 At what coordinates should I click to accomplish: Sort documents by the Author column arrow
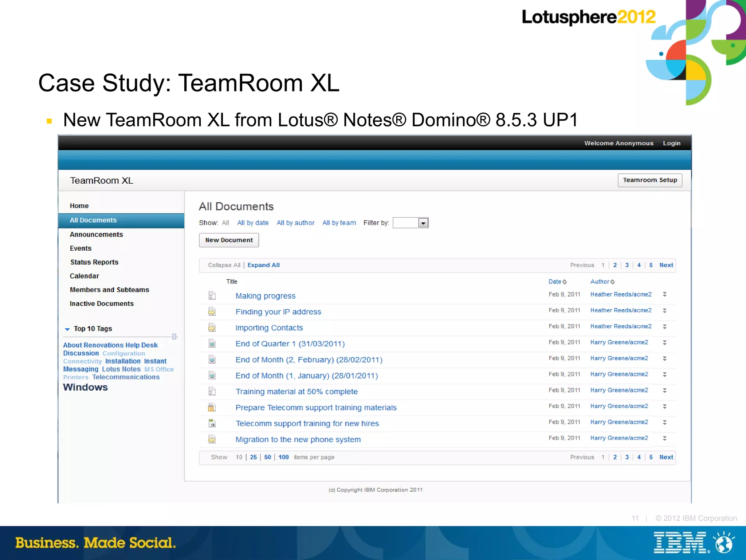tap(612, 282)
